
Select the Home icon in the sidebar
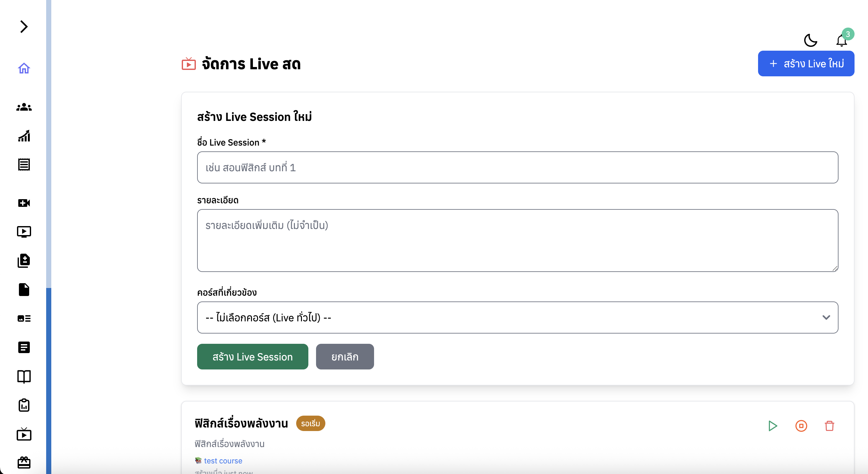click(24, 68)
